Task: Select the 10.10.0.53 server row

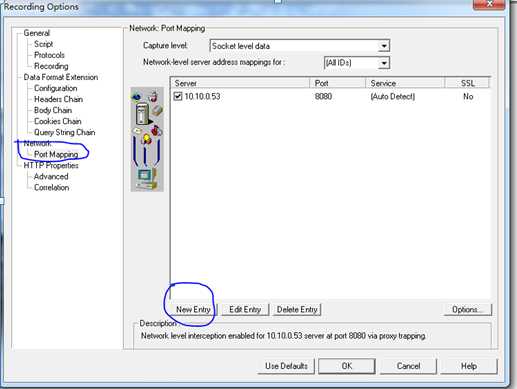Action: tap(330, 96)
